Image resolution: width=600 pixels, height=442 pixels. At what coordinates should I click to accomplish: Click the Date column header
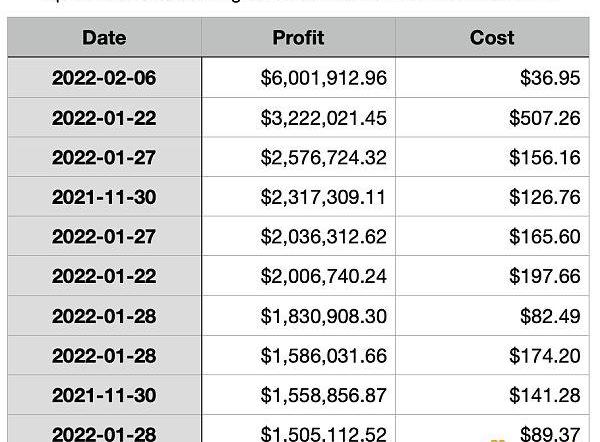(x=104, y=38)
